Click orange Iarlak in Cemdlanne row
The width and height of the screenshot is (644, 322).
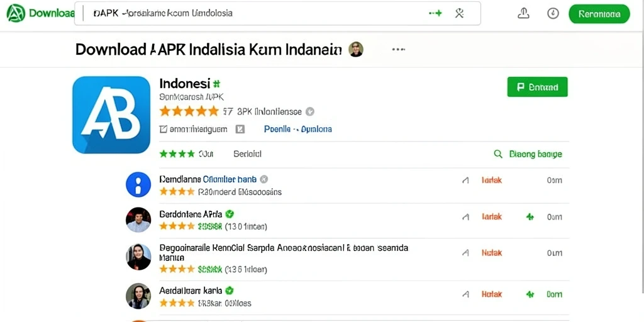pyautogui.click(x=492, y=180)
